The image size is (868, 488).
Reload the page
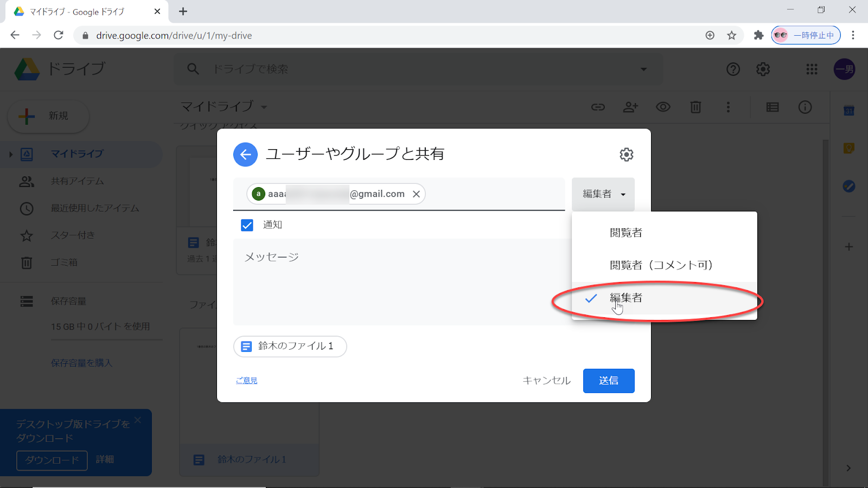[x=59, y=35]
